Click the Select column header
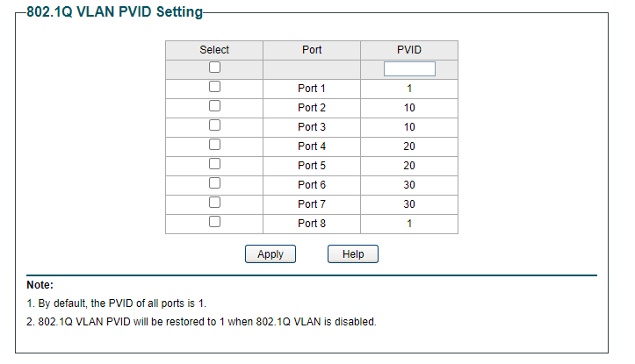The image size is (635, 364). tap(214, 50)
